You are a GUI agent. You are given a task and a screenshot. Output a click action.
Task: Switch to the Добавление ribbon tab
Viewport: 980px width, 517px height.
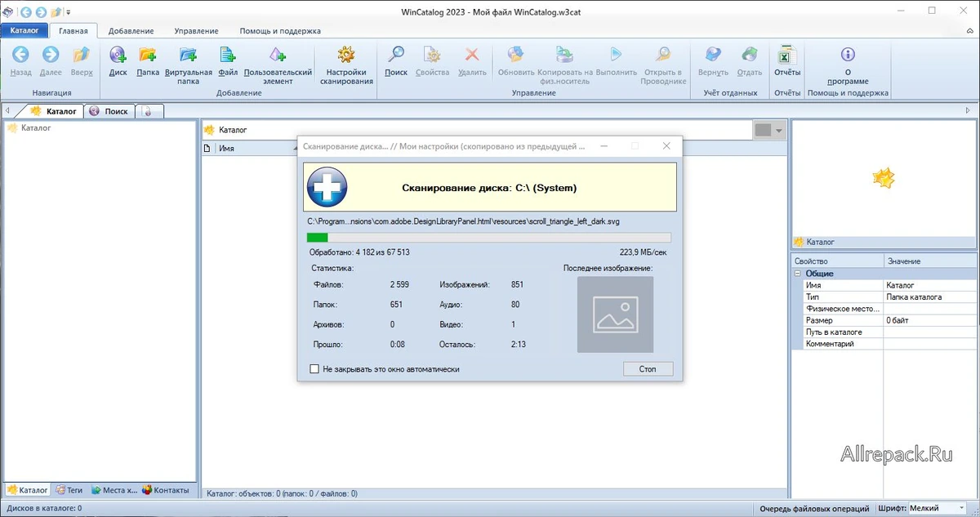pyautogui.click(x=131, y=31)
